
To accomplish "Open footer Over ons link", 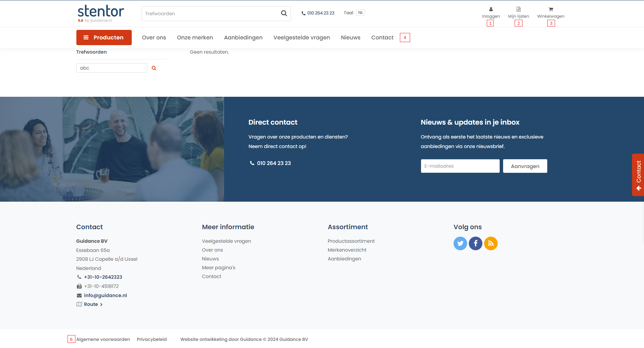I will coord(213,250).
